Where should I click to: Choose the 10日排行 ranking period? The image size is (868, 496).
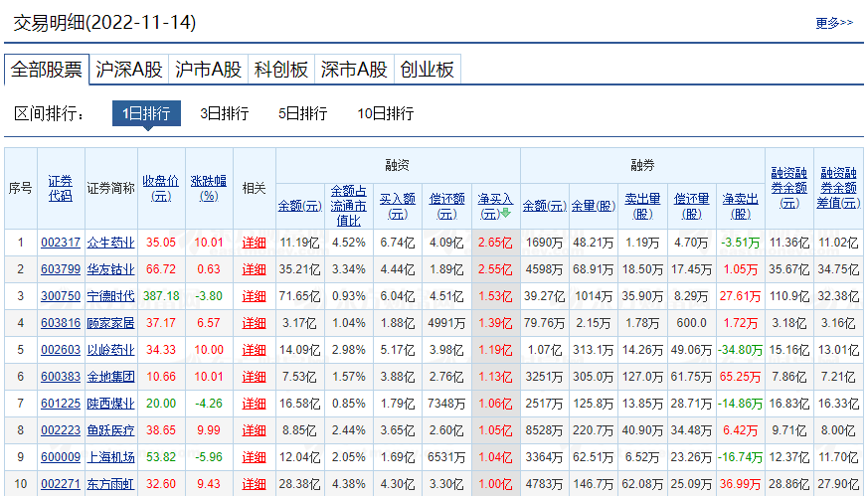tap(385, 113)
